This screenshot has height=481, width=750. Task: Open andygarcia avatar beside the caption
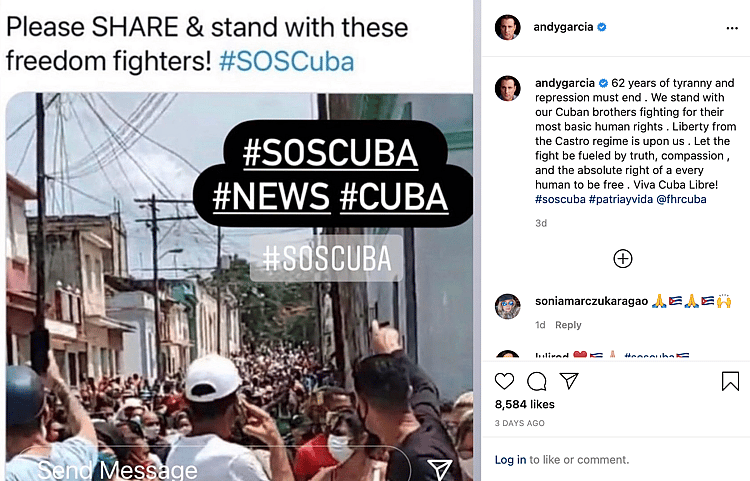507,88
